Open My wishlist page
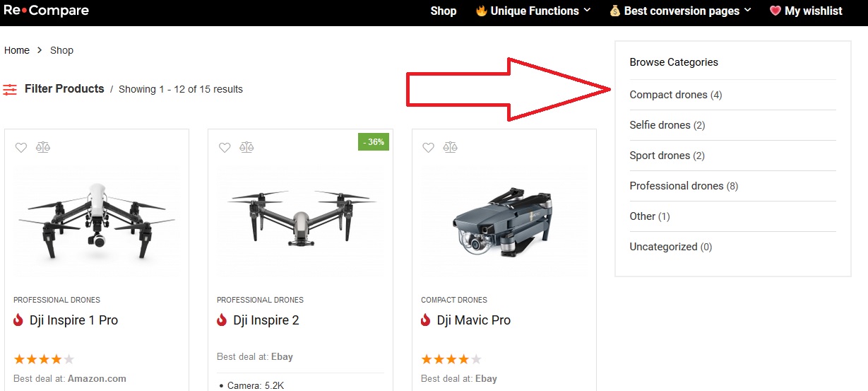This screenshot has height=391, width=868. point(806,11)
